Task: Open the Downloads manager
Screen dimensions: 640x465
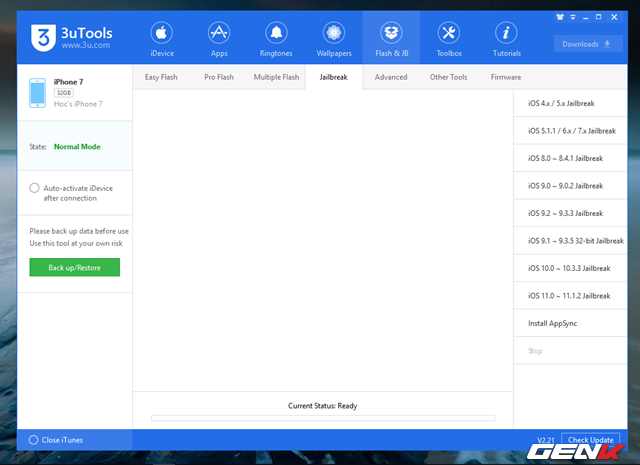Action: (588, 44)
